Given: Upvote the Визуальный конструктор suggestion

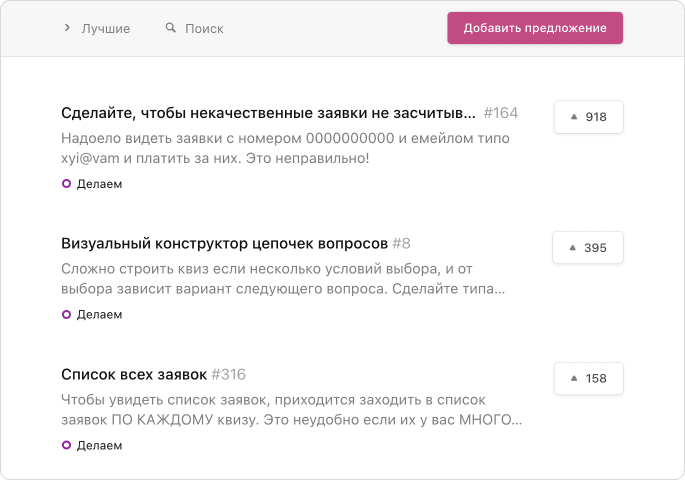Looking at the screenshot, I should (588, 248).
